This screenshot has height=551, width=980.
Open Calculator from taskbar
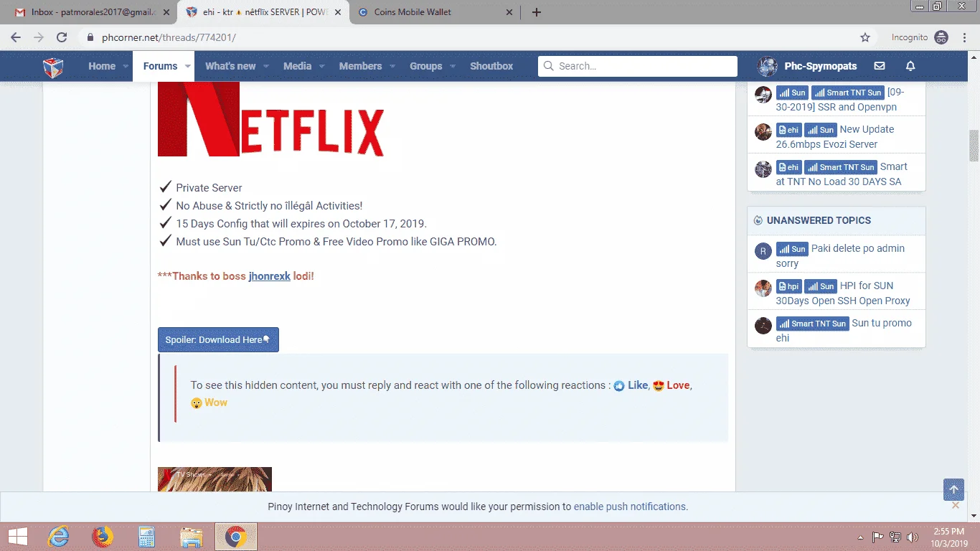[147, 537]
